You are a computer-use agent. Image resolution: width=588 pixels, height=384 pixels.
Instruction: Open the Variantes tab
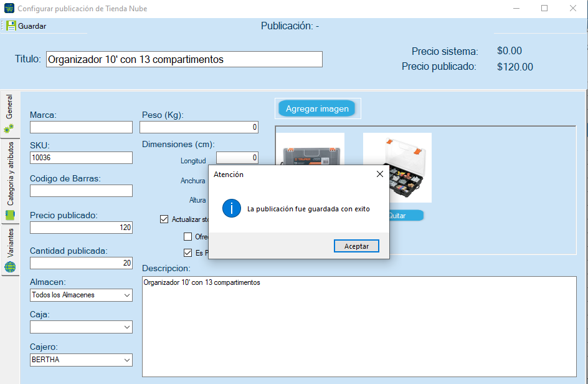click(x=10, y=250)
